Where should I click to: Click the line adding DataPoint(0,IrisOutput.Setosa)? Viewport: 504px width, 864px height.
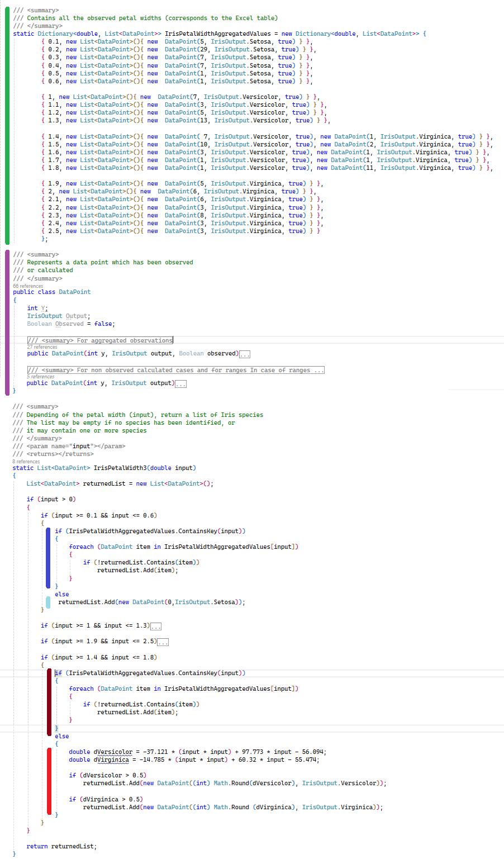(151, 602)
